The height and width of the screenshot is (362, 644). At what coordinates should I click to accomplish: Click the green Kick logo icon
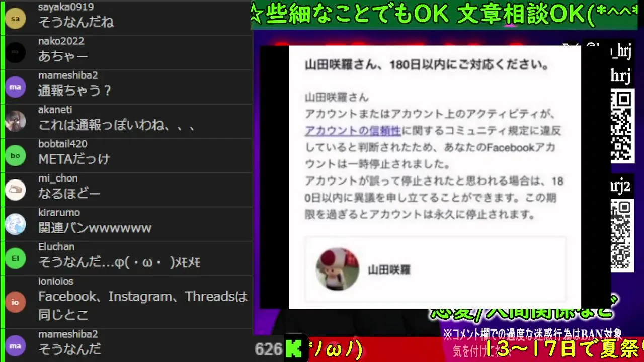pos(294,349)
